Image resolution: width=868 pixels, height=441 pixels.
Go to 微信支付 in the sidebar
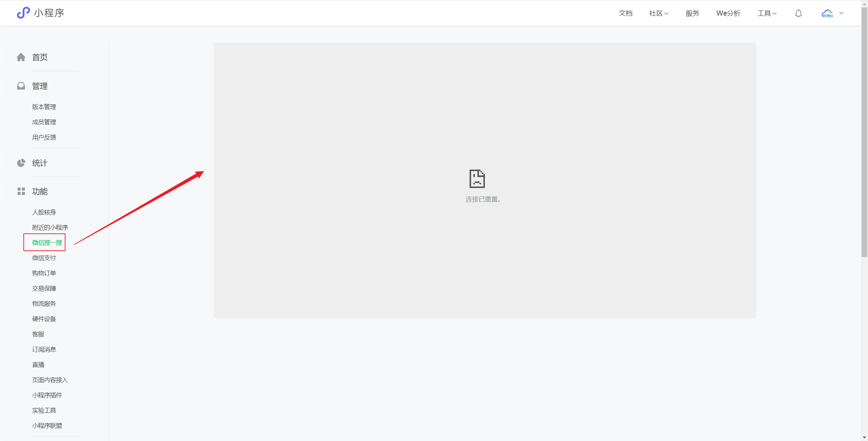pos(44,258)
